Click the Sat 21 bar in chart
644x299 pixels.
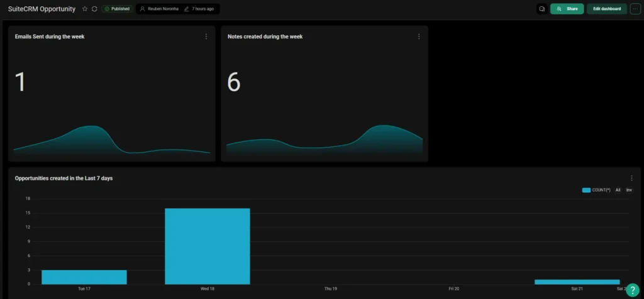pos(577,282)
